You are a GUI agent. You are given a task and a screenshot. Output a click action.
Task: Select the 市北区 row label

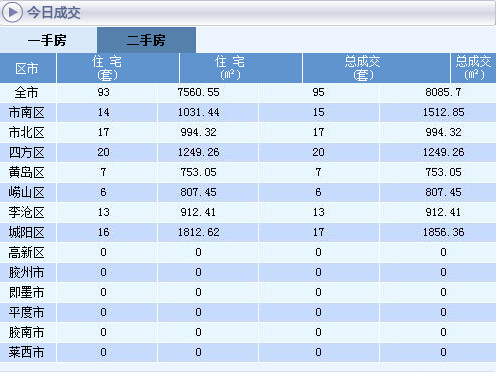click(x=26, y=132)
